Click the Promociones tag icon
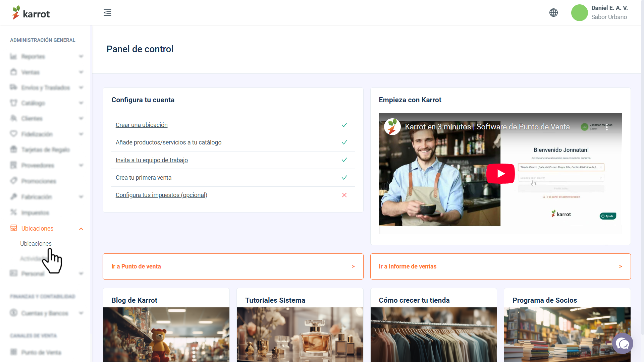The image size is (644, 362). 13,181
